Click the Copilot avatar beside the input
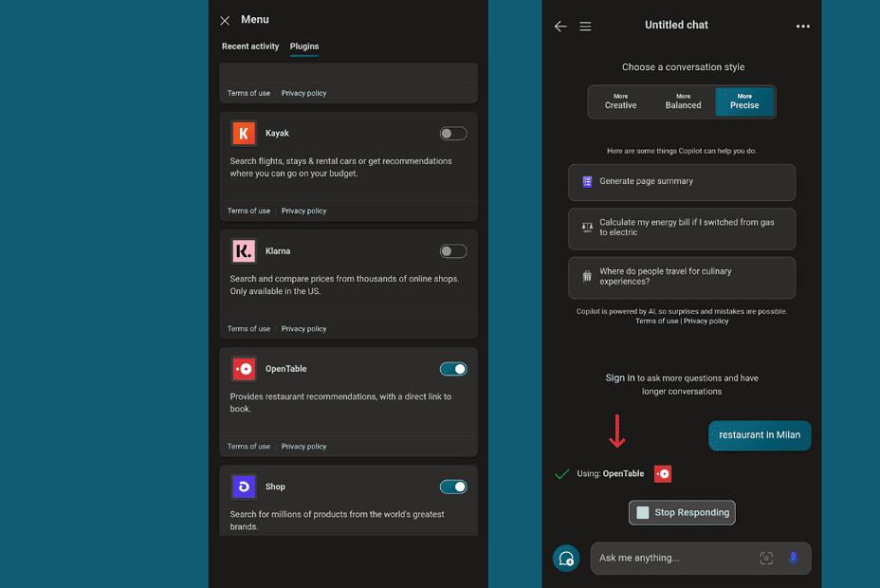This screenshot has height=588, width=880. 566,559
